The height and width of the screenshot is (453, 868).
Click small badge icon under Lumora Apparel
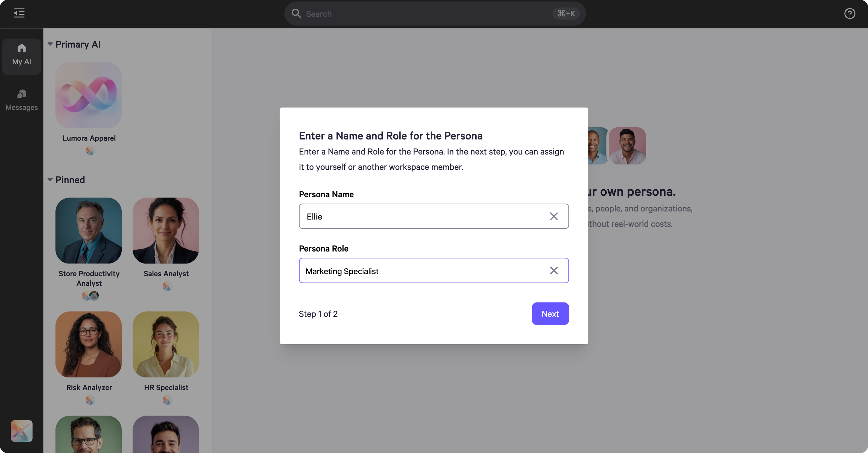(90, 151)
